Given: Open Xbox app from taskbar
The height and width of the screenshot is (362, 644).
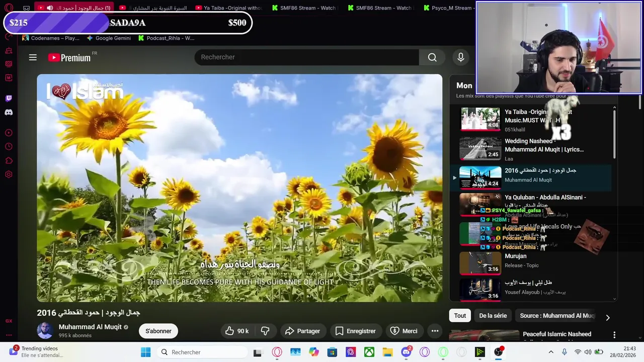Looking at the screenshot, I should [369, 352].
